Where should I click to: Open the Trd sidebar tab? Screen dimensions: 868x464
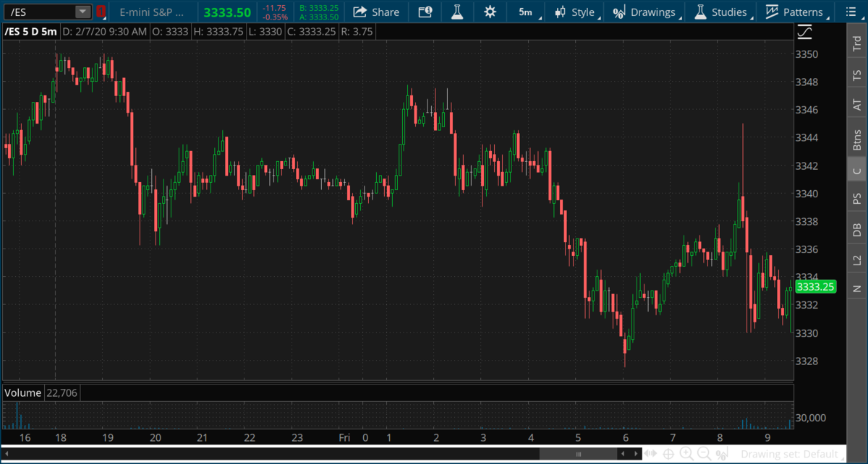[857, 43]
